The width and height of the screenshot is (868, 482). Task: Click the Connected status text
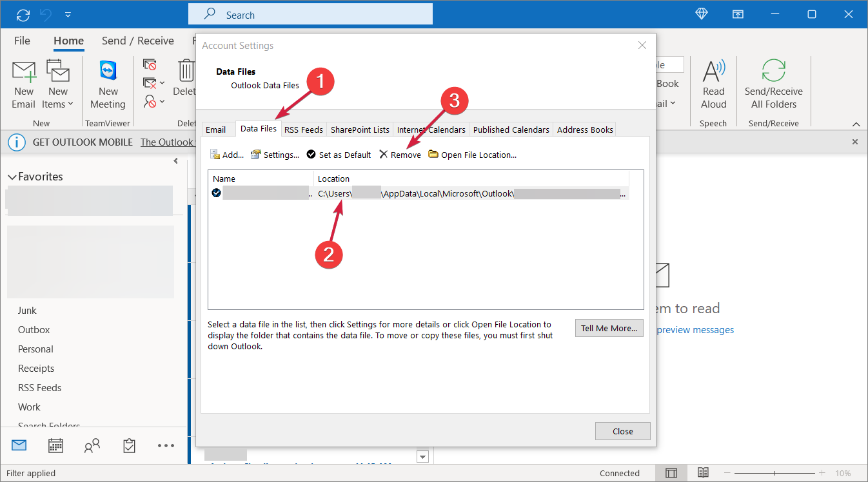[620, 473]
